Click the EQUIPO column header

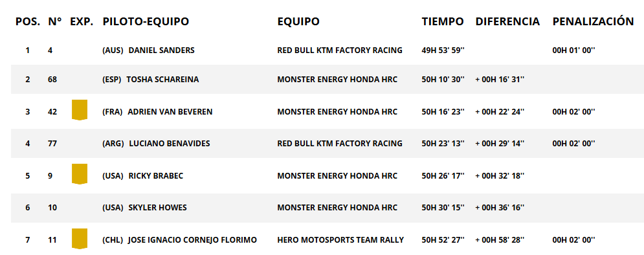(x=298, y=22)
